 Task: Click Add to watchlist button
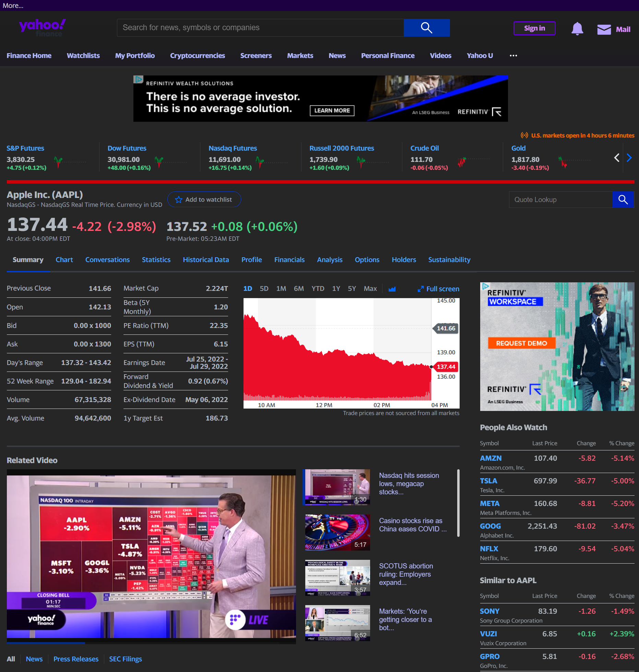coord(204,200)
